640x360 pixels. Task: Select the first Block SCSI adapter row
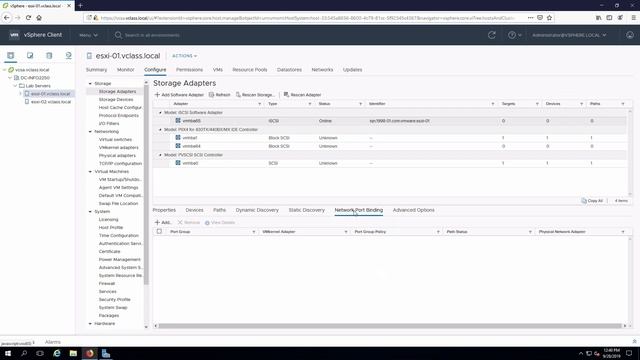tap(390, 138)
